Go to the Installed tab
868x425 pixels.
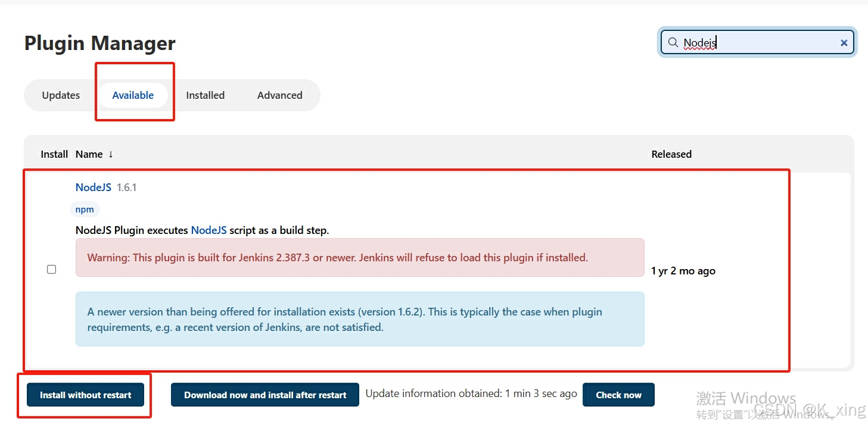pyautogui.click(x=205, y=95)
